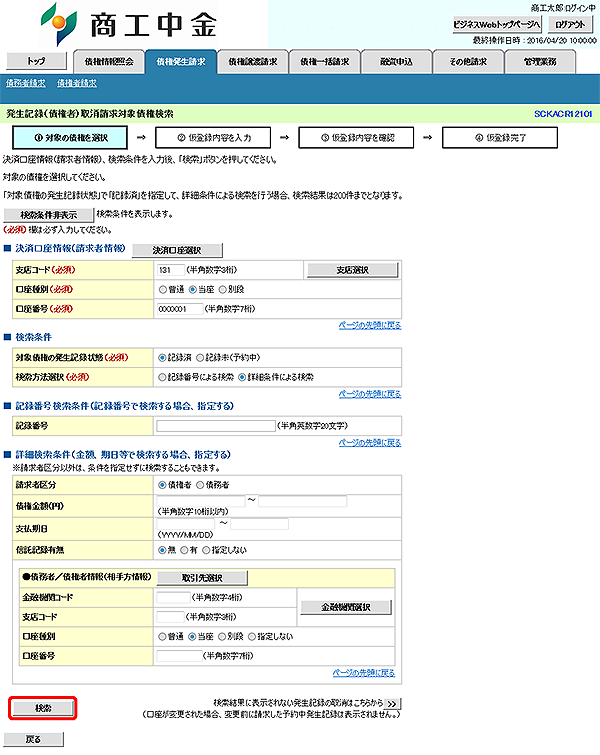The height and width of the screenshot is (755, 600).
Task: Focus 債権金額 minimum amount field
Action: click(x=201, y=501)
